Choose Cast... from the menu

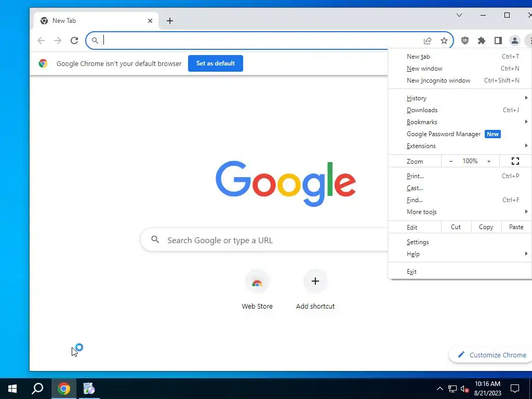click(460, 188)
